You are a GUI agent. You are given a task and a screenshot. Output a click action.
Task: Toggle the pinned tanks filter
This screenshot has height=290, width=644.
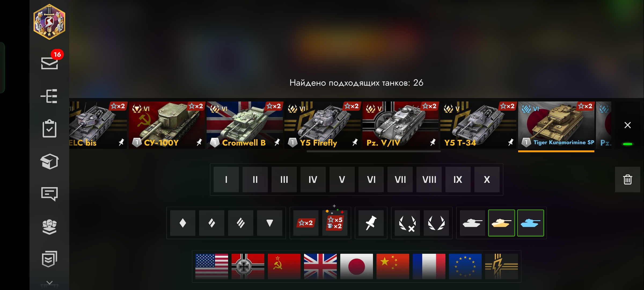click(x=371, y=223)
